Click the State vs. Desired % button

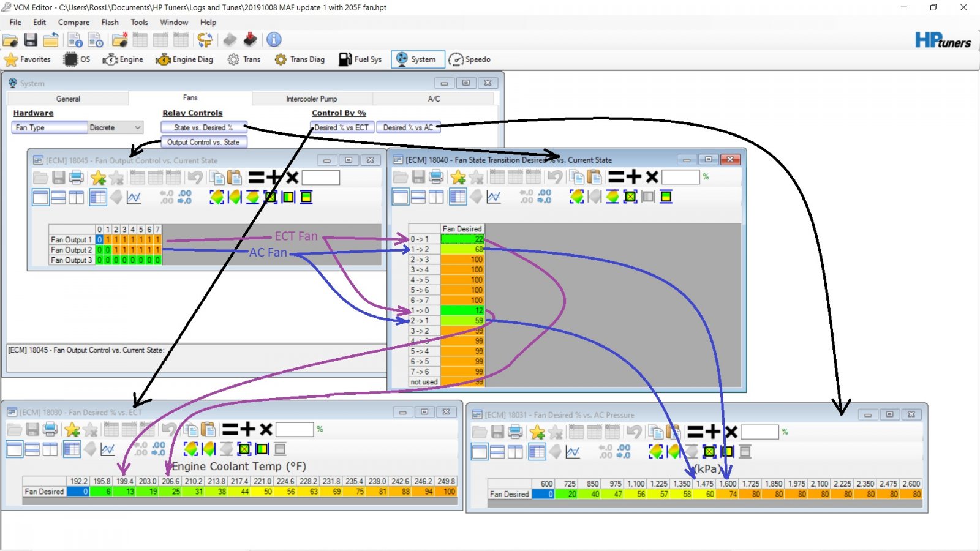tap(203, 127)
